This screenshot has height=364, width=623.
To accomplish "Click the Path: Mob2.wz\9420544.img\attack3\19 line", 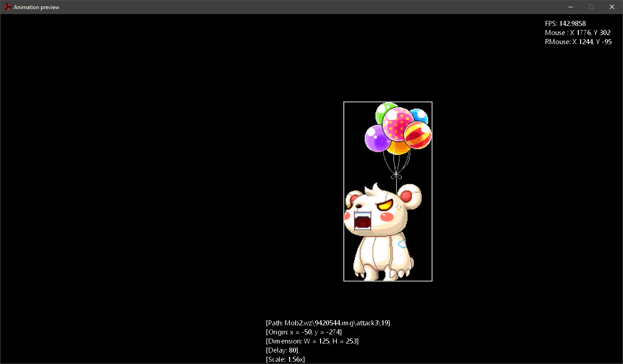I will click(x=328, y=323).
